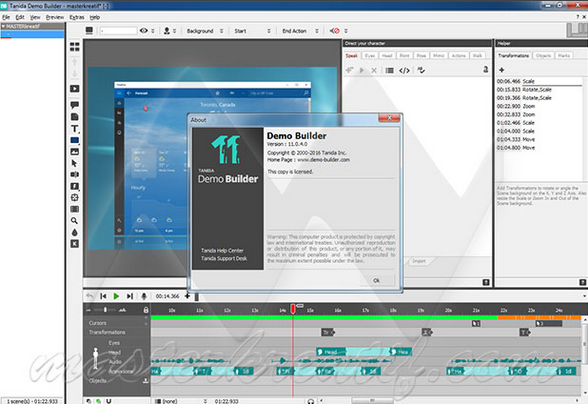Open Tanida Help Center link

222,251
